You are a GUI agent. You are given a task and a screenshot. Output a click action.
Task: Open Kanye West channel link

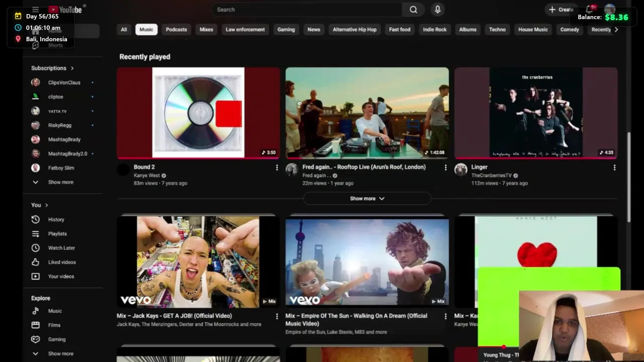click(x=146, y=175)
